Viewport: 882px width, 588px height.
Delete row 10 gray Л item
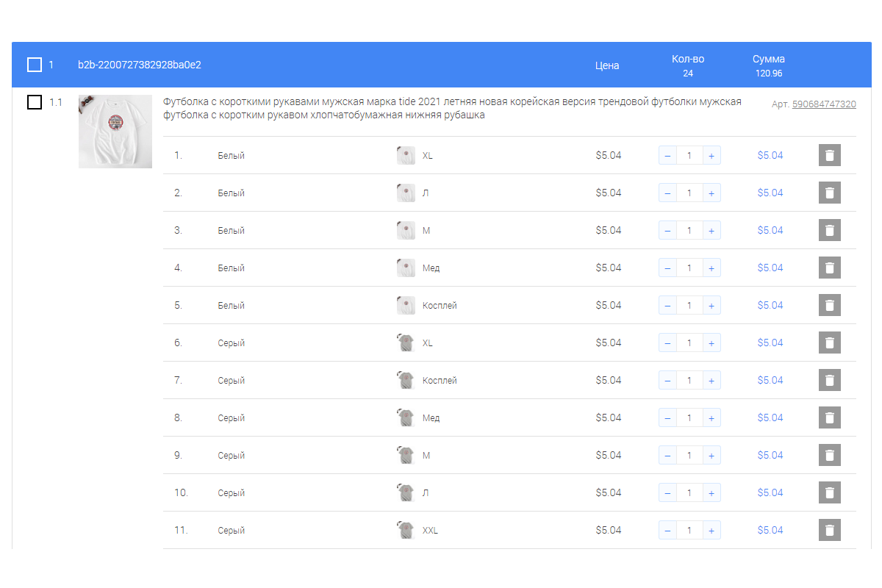click(829, 492)
